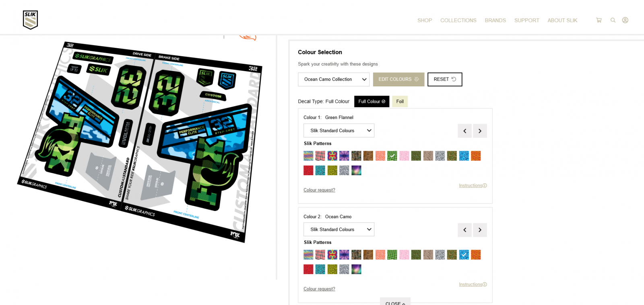This screenshot has width=644, height=305.
Task: Open the COLLECTIONS menu
Action: point(458,20)
